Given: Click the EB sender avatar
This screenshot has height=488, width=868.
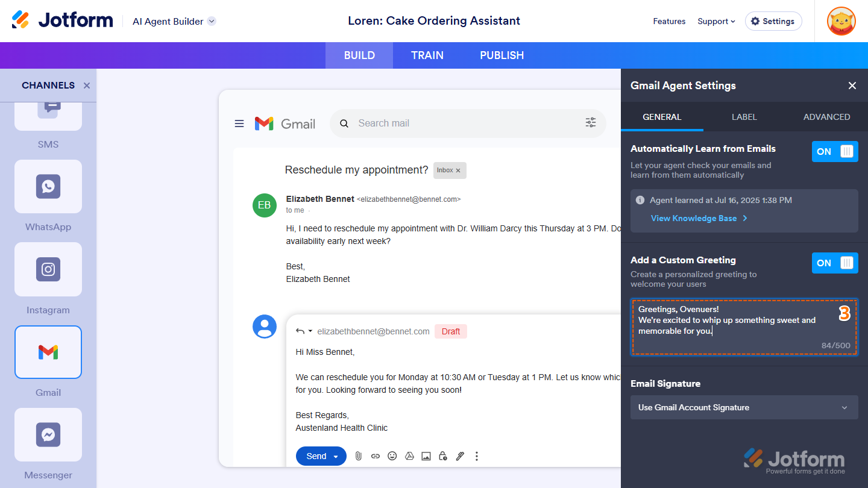Looking at the screenshot, I should 265,205.
